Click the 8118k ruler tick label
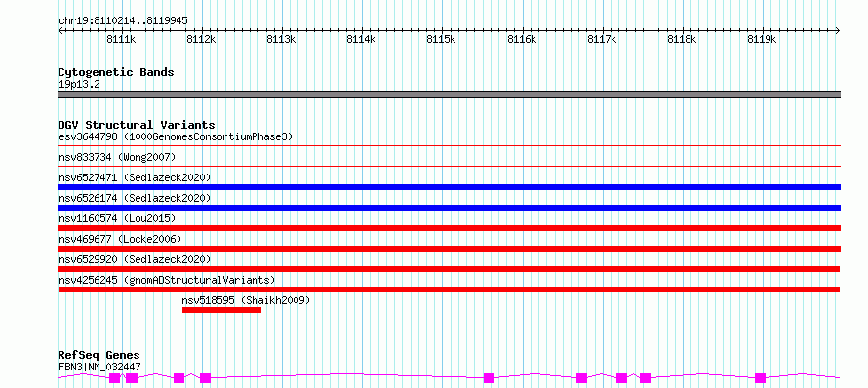Viewport: 868px width, 388px height. pos(682,39)
